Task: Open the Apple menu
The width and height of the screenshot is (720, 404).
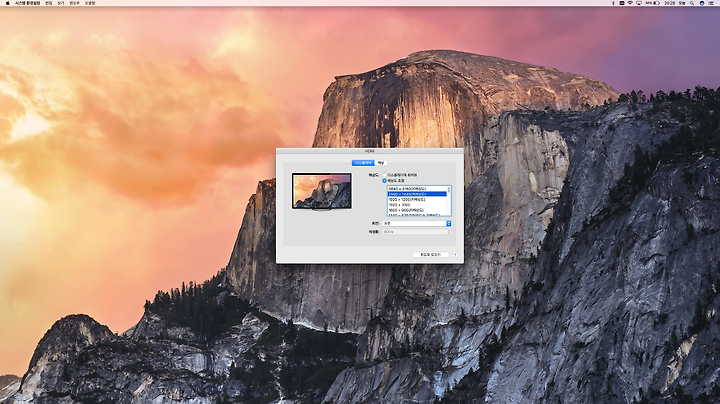Action: click(7, 3)
